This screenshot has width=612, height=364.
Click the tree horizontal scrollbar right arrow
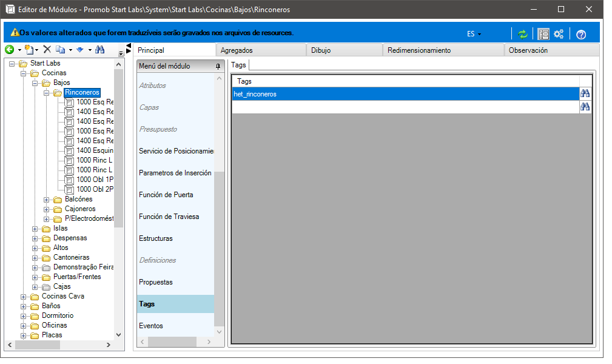(x=109, y=345)
